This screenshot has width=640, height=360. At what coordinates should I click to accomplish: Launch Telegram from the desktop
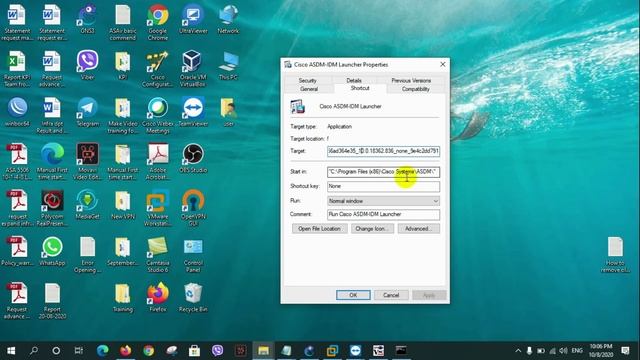[x=88, y=112]
